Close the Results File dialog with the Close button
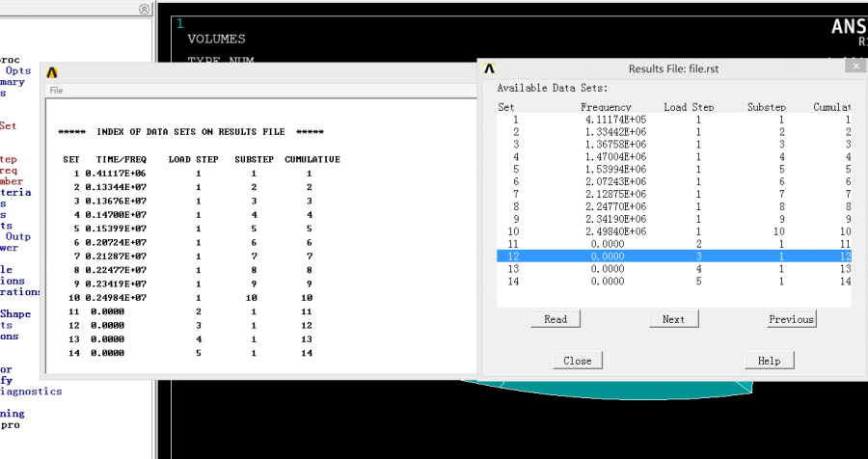The width and height of the screenshot is (868, 459). 578,361
